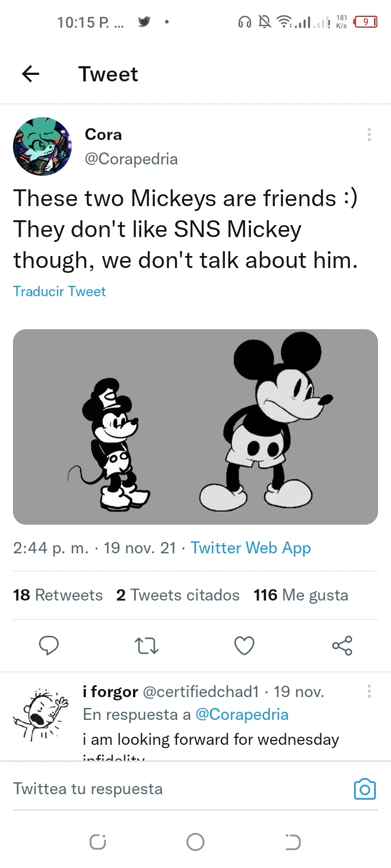Like the tweet with the heart icon
Viewport: 391px width, 868px height.
244,646
